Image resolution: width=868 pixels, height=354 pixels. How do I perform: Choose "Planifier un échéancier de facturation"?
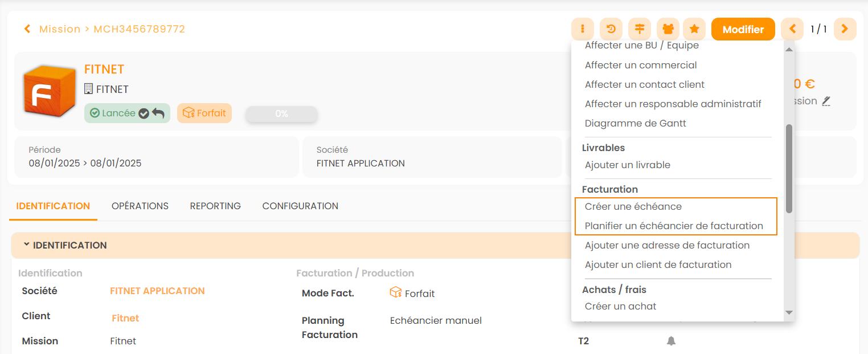(673, 226)
